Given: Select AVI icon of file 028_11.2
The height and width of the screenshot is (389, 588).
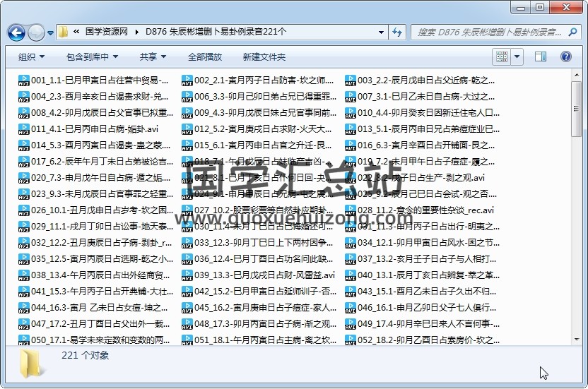Looking at the screenshot, I should click(x=351, y=210).
